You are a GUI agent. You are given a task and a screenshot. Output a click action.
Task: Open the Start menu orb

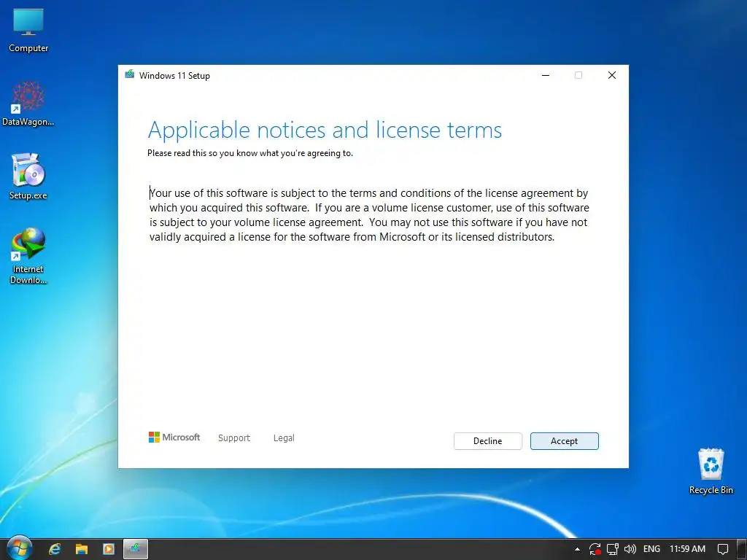point(20,548)
